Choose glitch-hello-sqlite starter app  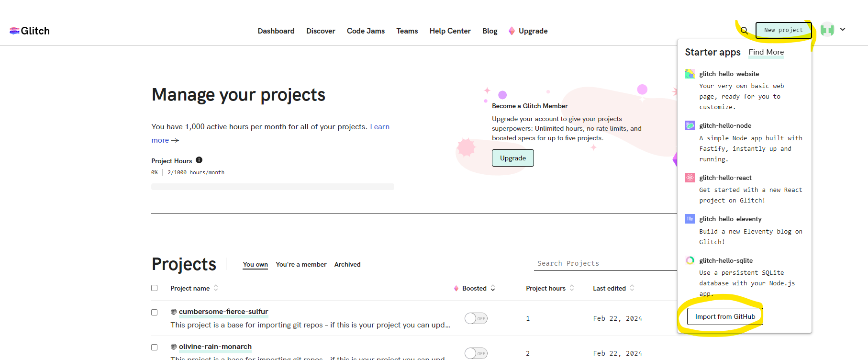tap(726, 260)
